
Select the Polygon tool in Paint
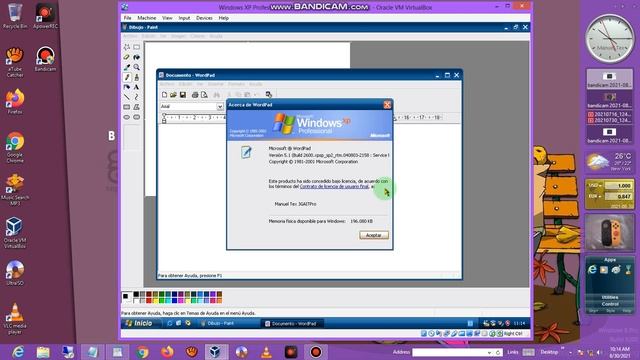point(136,107)
